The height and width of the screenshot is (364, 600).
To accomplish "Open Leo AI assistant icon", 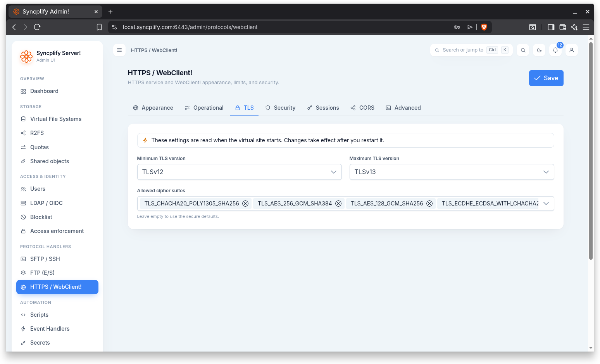I will coord(574,27).
